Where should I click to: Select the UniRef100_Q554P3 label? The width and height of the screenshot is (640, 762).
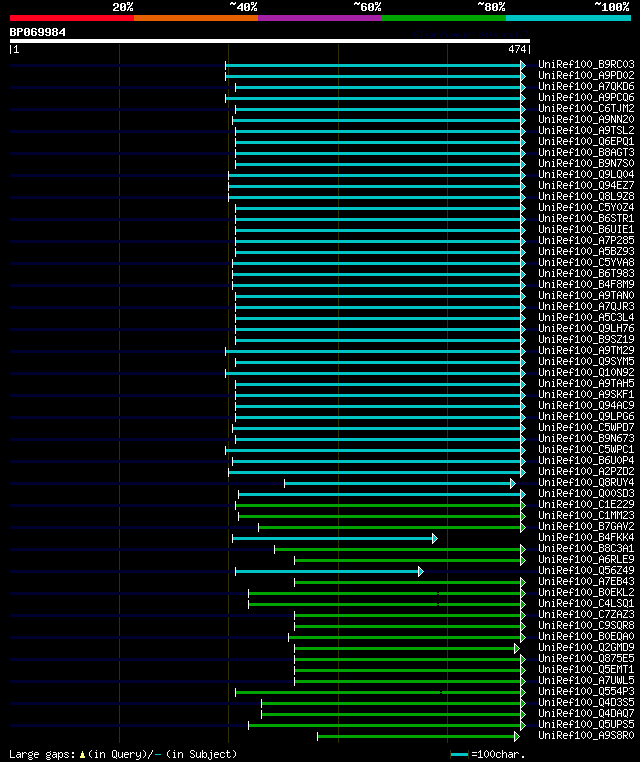(x=586, y=692)
